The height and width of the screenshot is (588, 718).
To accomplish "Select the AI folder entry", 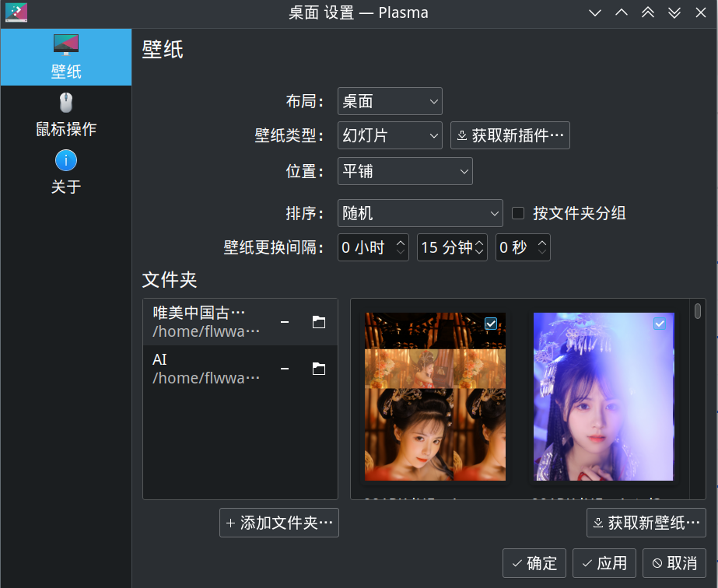I will coord(240,369).
